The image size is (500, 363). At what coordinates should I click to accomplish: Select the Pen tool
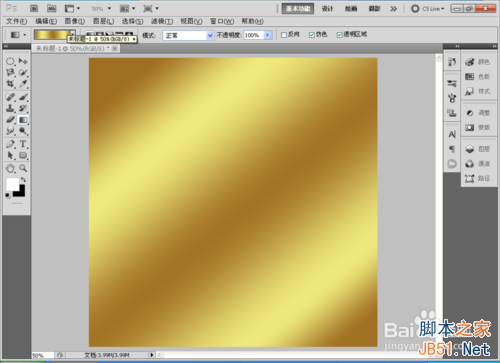pyautogui.click(x=10, y=144)
